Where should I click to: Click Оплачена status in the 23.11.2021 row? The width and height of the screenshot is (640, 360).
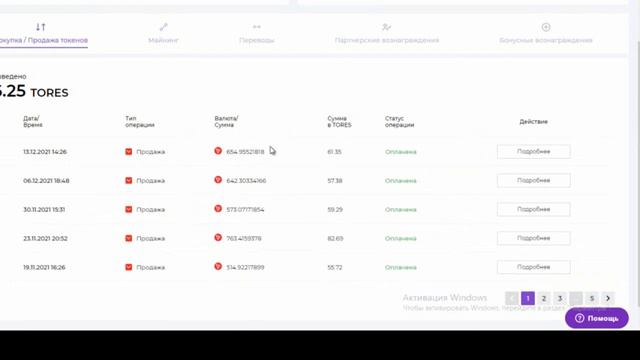[x=400, y=238]
